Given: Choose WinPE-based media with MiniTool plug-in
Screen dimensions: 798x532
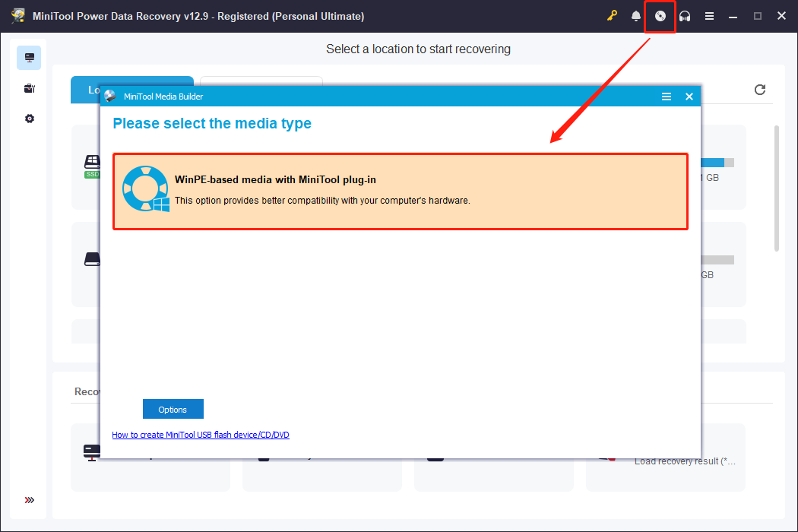Looking at the screenshot, I should pos(401,192).
